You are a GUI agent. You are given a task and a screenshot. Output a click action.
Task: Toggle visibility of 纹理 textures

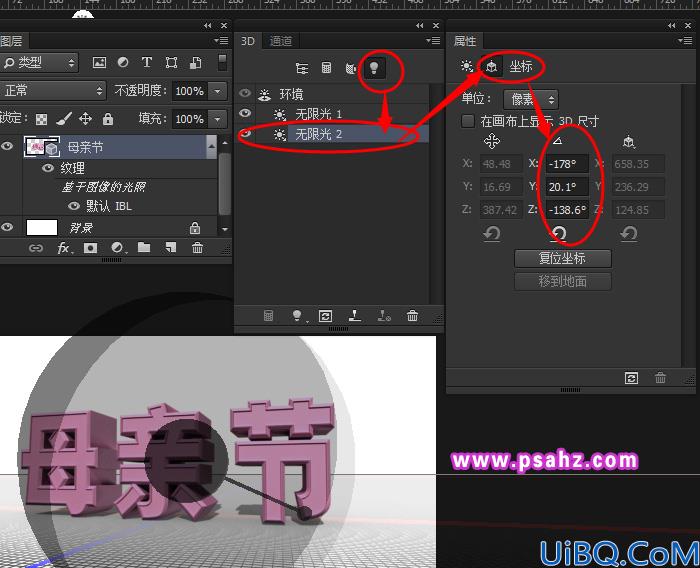coord(48,168)
